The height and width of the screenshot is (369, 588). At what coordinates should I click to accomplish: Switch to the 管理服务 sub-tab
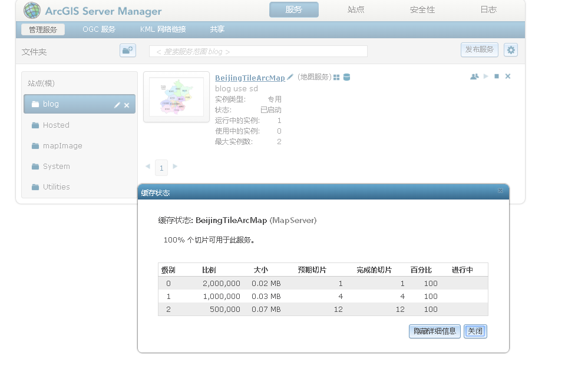click(x=43, y=29)
